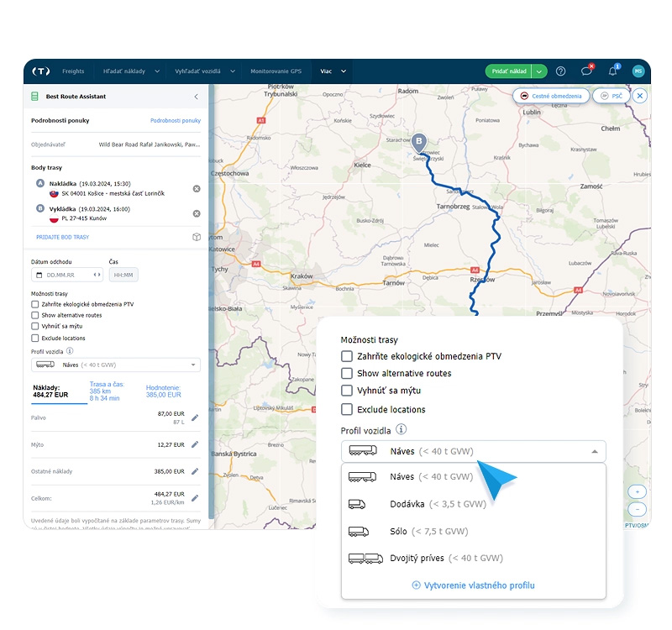Enable Zahrňte ekologické obmedzenia PTV in the enlarged panel

pyautogui.click(x=347, y=356)
